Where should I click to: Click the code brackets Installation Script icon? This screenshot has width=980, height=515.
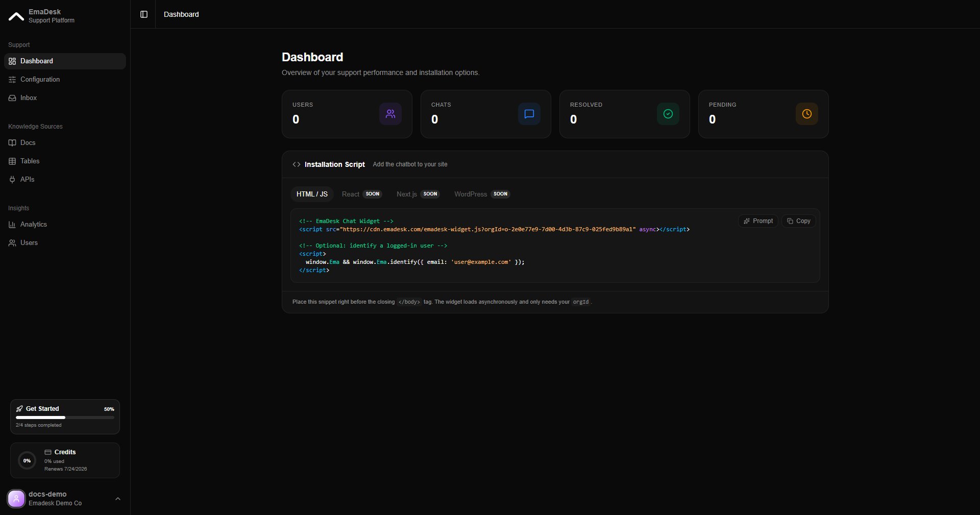[x=297, y=164]
